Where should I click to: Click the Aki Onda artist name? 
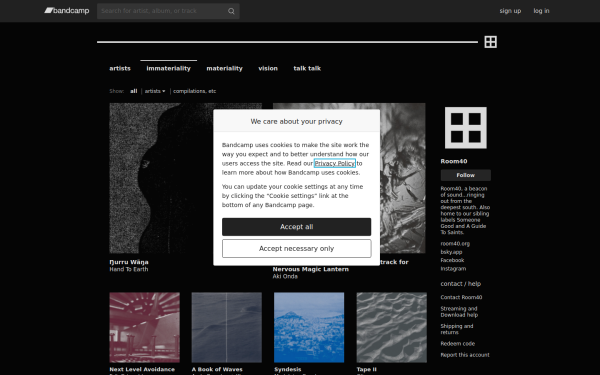[285, 276]
